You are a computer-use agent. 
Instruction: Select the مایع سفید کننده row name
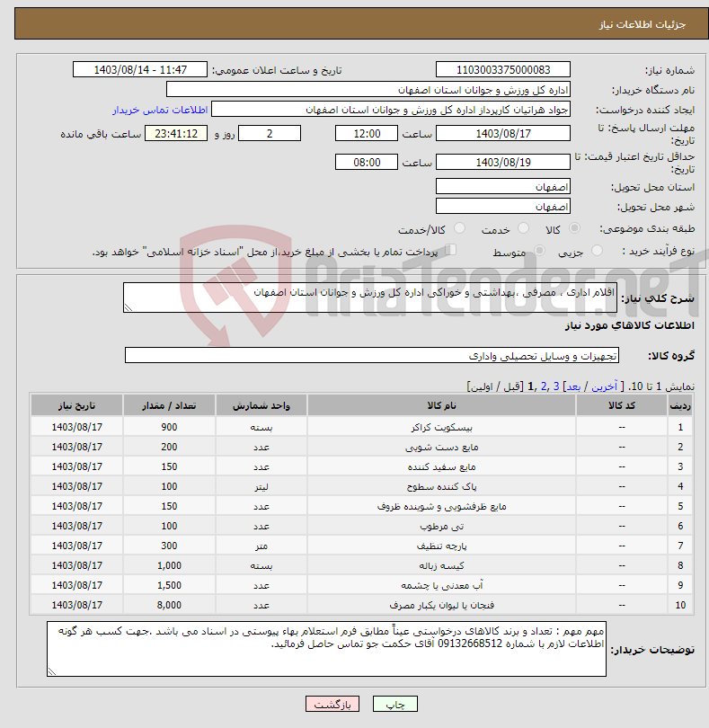pyautogui.click(x=441, y=466)
